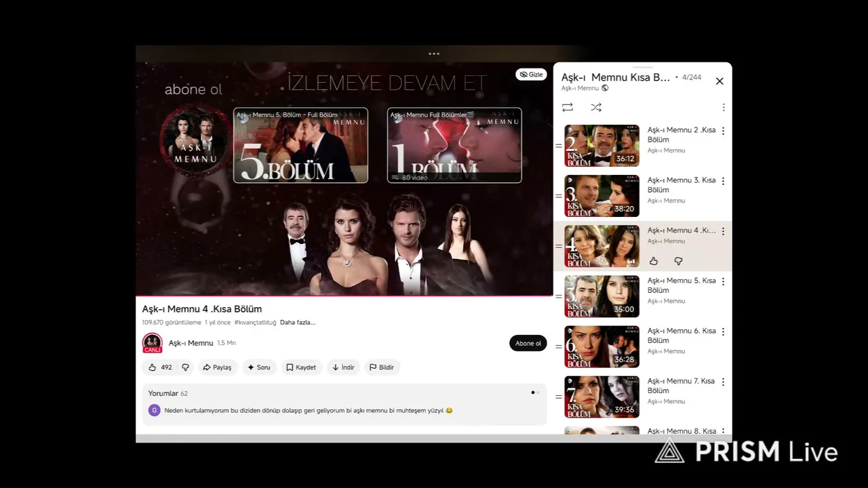
Task: Open options for Aşk-ı Memnu 8. Kısa in playlist
Action: click(x=723, y=431)
